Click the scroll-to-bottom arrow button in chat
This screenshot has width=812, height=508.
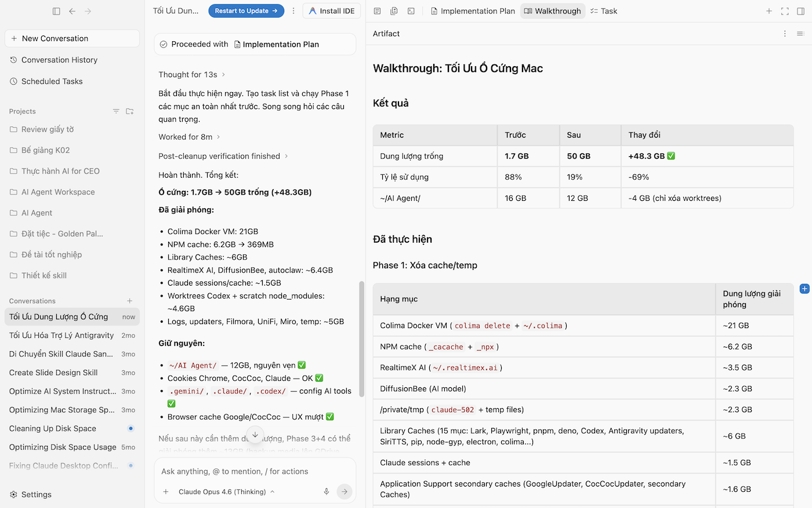255,435
